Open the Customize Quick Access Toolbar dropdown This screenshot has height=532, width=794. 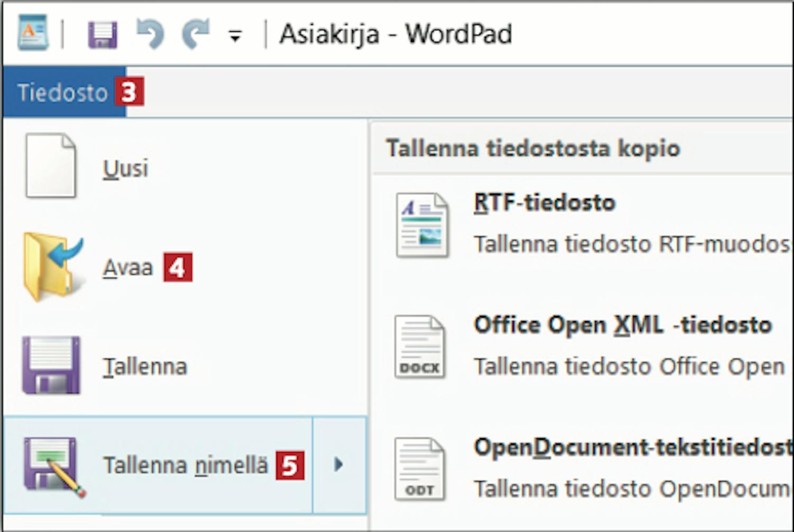point(235,36)
